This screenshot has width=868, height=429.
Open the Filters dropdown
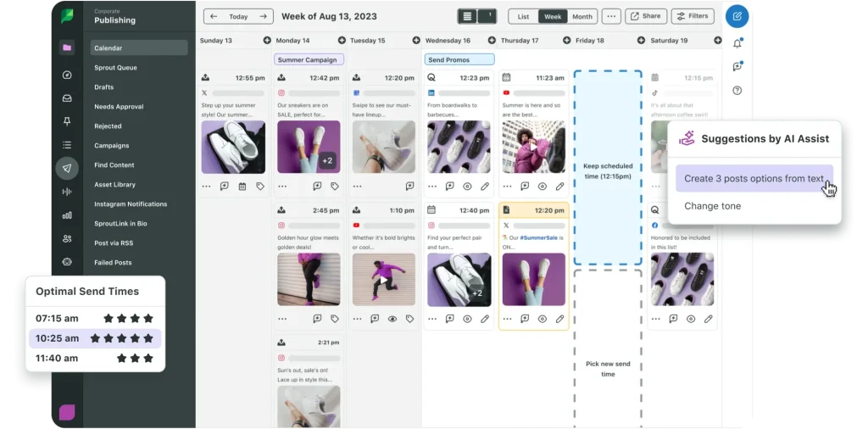693,16
